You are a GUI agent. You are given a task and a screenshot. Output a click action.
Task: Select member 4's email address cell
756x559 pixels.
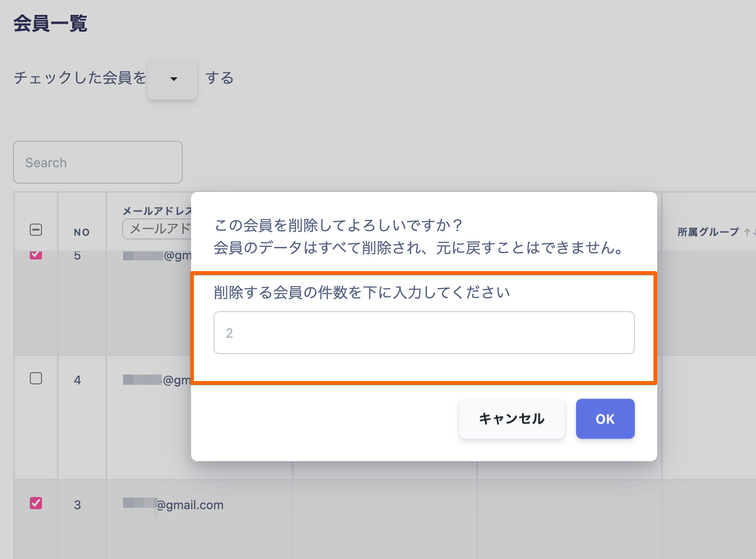[157, 380]
